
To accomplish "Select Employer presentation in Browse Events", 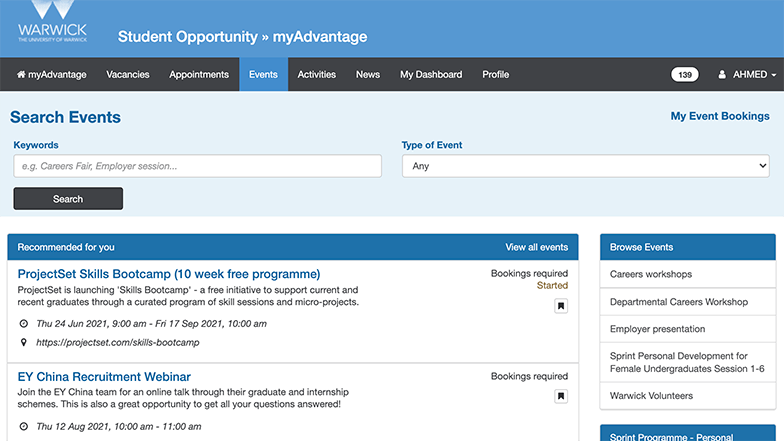I will click(657, 329).
